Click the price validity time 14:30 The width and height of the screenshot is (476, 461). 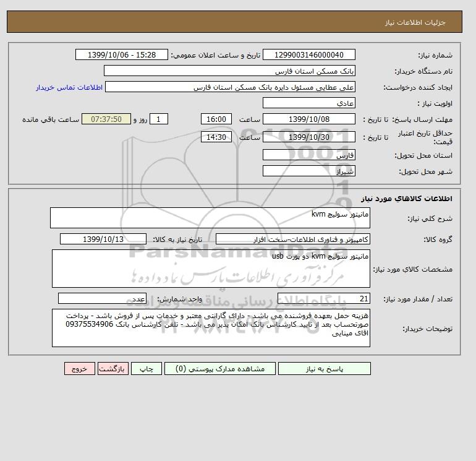pos(216,137)
